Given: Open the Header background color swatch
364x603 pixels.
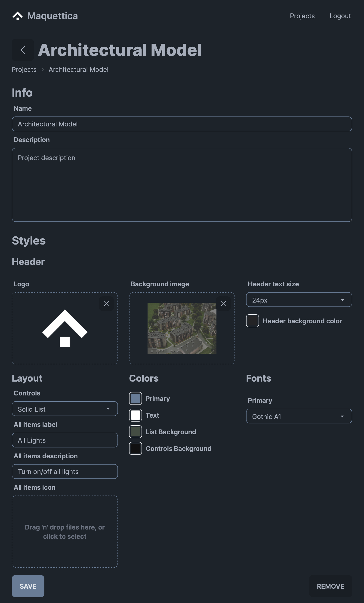Looking at the screenshot, I should coord(252,321).
